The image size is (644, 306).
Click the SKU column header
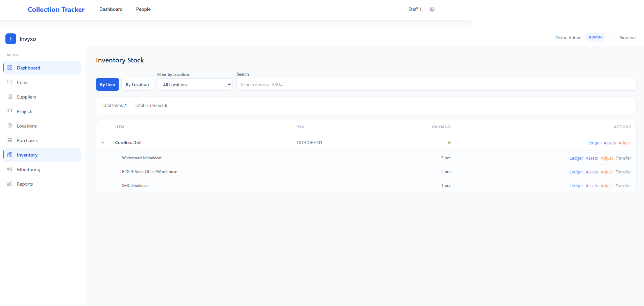[301, 127]
